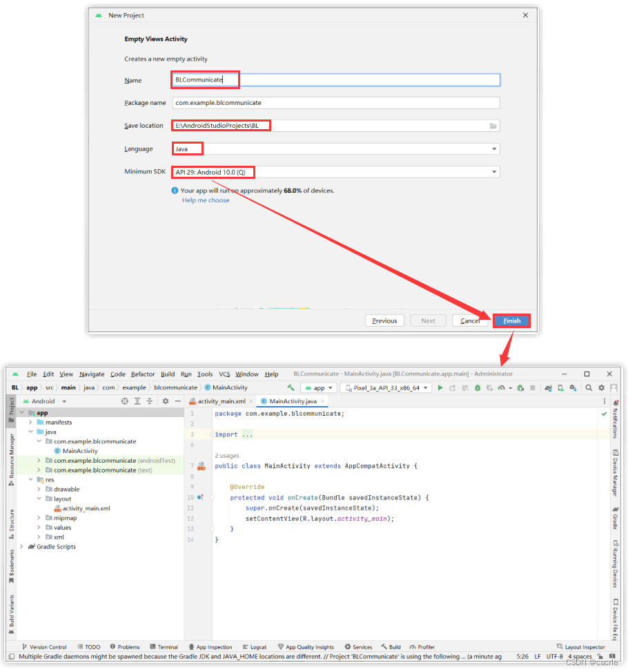Toggle the Project tool window tab

(12, 410)
